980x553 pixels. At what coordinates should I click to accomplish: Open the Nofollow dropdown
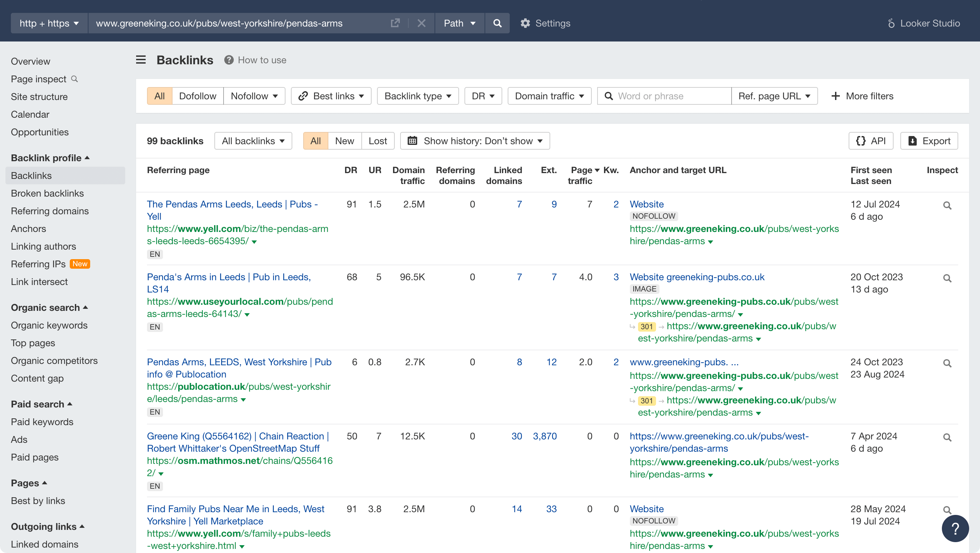click(254, 96)
